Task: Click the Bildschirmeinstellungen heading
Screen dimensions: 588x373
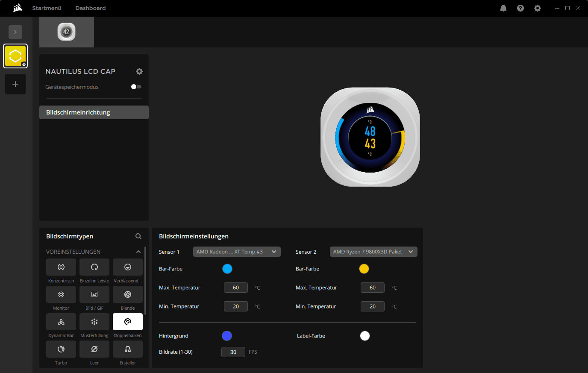Action: [194, 236]
